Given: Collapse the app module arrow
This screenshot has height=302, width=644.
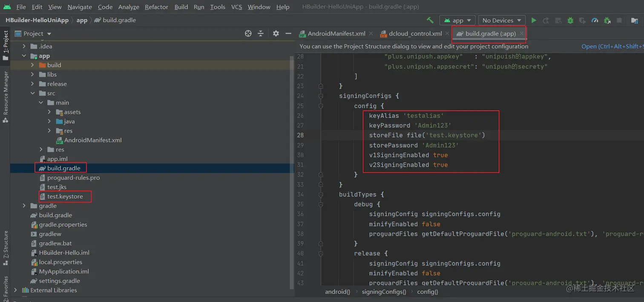Looking at the screenshot, I should (25, 56).
